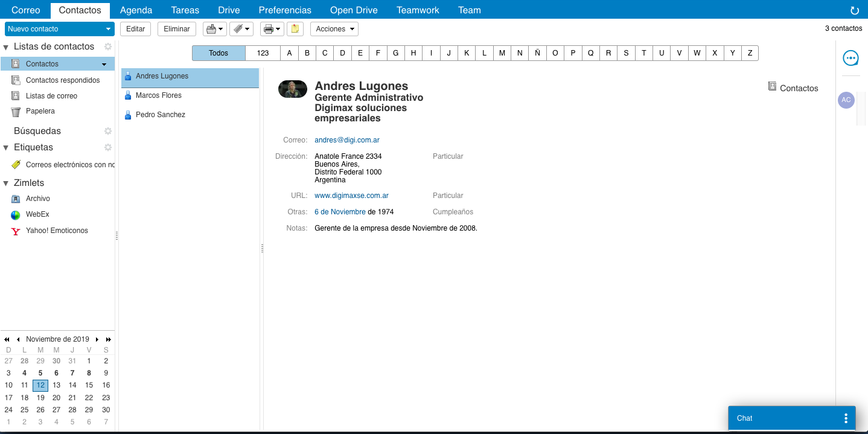The width and height of the screenshot is (868, 434).
Task: Click the Editar button
Action: [136, 29]
